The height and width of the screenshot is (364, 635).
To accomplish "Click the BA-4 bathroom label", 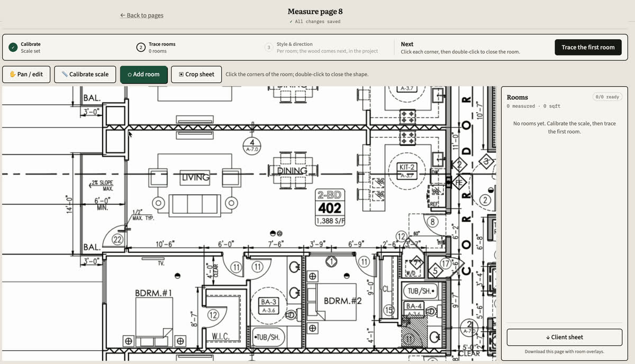I will click(414, 306).
